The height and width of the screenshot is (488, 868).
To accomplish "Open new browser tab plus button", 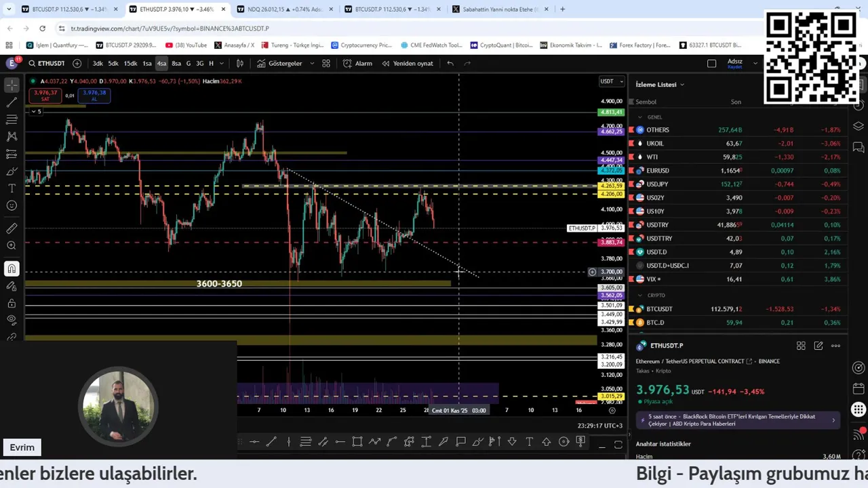I will (562, 9).
